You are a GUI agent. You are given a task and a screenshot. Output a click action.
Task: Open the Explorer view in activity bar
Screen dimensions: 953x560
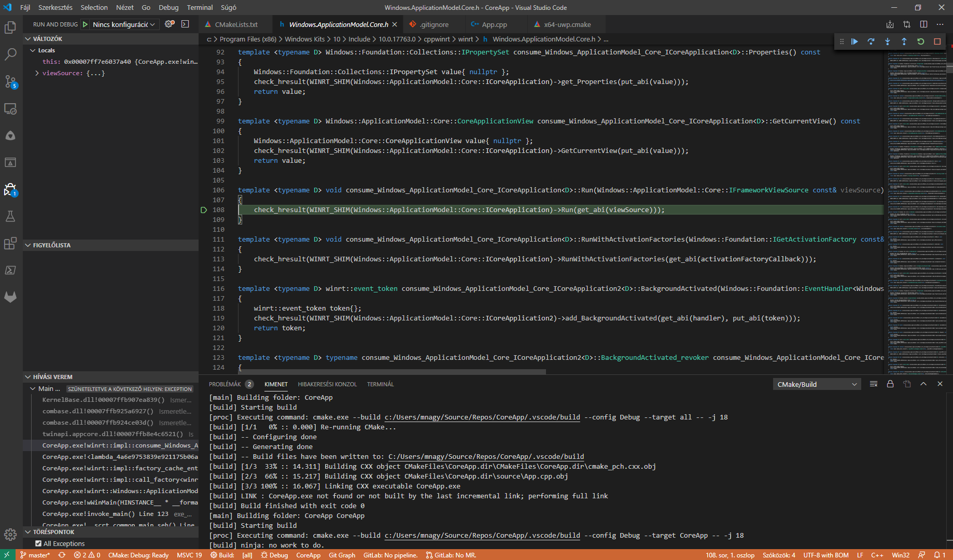click(10, 27)
